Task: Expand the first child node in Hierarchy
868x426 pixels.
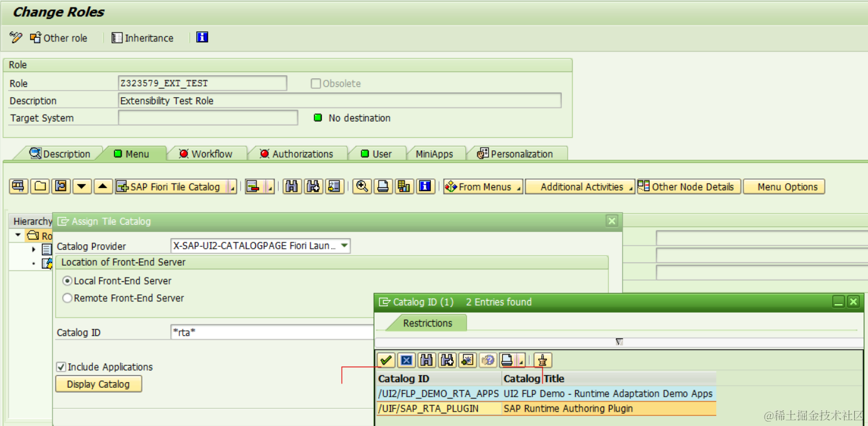Action: [34, 249]
